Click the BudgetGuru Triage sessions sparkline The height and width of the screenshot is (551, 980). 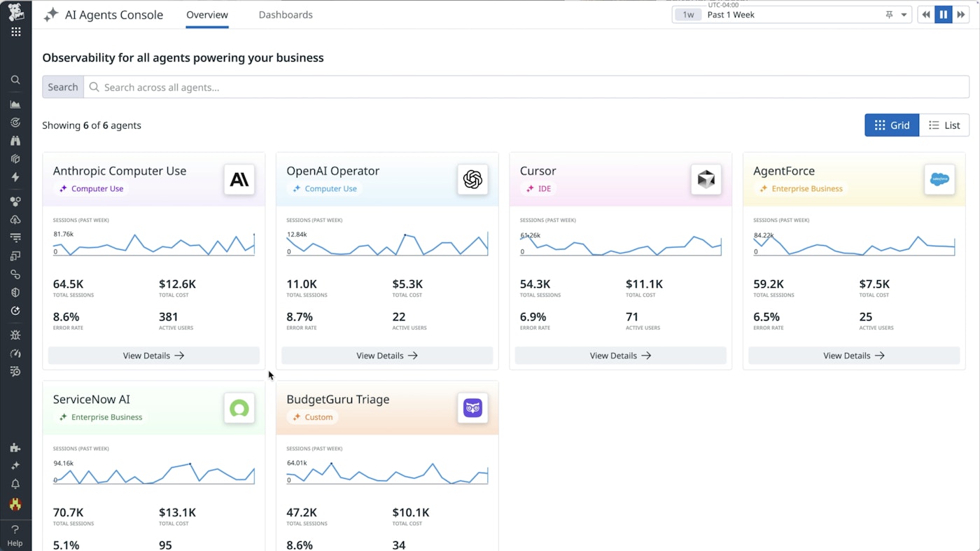(387, 473)
